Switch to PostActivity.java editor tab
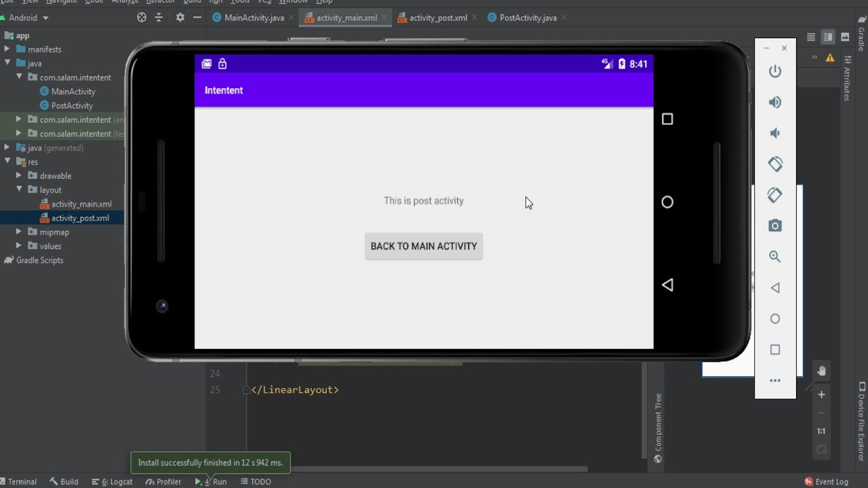This screenshot has width=868, height=488. point(527,18)
